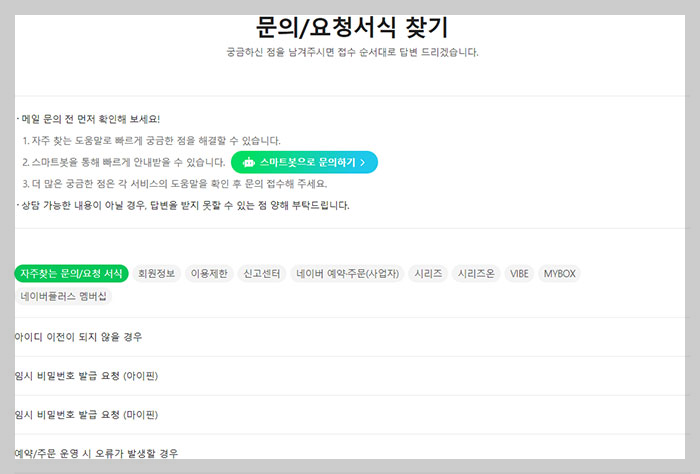Viewport: 700px width, 474px height.
Task: Switch to the VIBE category
Action: point(519,274)
